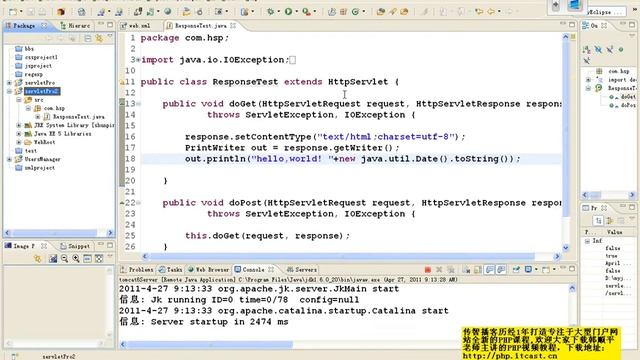Expand the WebRoot folder node
640x360 pixels.
pos(19,142)
